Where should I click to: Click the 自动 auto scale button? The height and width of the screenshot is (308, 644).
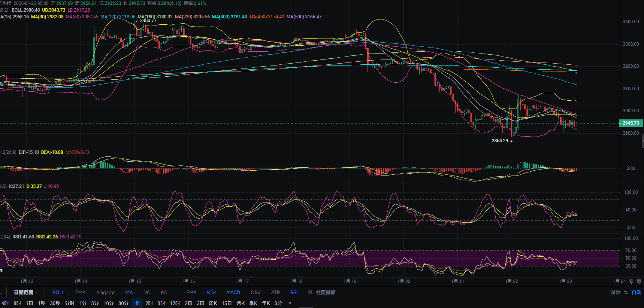[637, 292]
